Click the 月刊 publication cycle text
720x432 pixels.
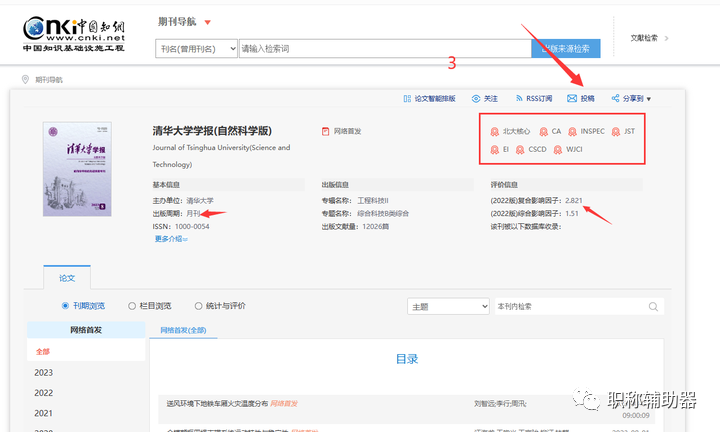(193, 213)
